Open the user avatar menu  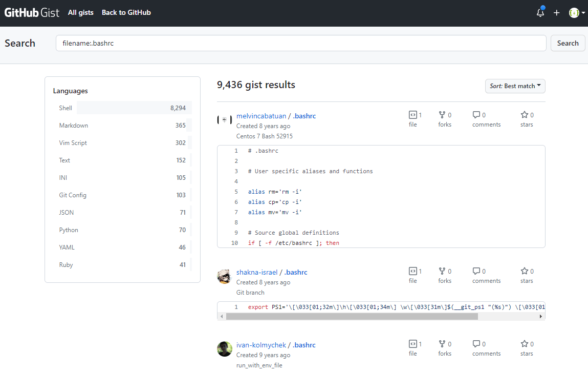[577, 13]
